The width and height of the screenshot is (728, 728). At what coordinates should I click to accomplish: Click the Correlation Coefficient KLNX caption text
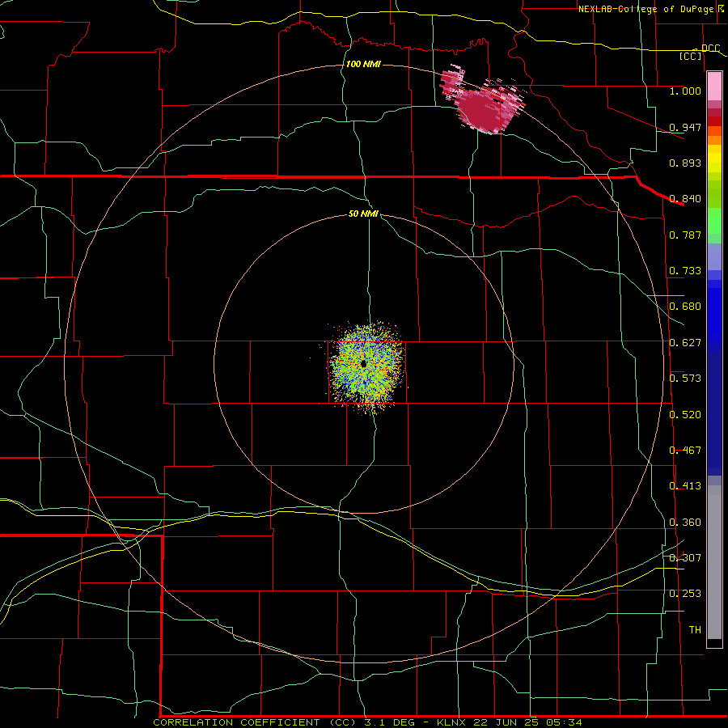tap(368, 722)
